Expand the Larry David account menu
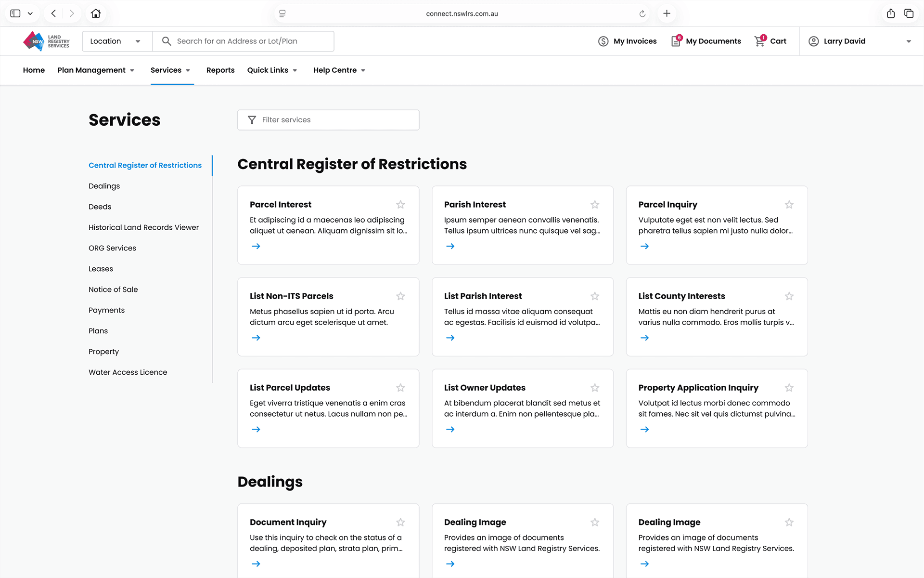Screen dimensions: 924x578 (x=908, y=41)
